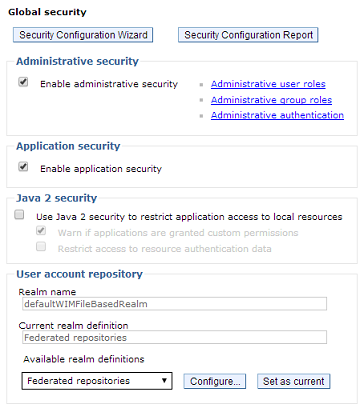This screenshot has height=408, width=360.
Task: Open the Security Configuration Report
Action: point(248,35)
